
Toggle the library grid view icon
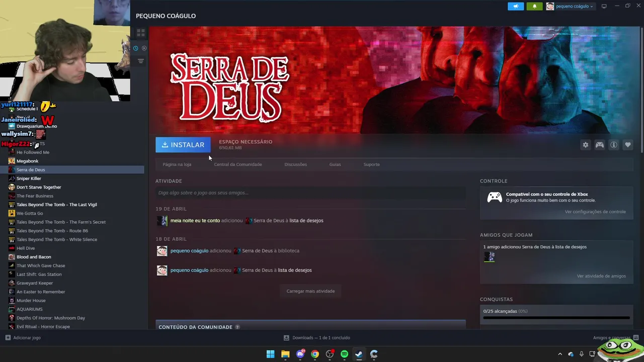pyautogui.click(x=141, y=33)
